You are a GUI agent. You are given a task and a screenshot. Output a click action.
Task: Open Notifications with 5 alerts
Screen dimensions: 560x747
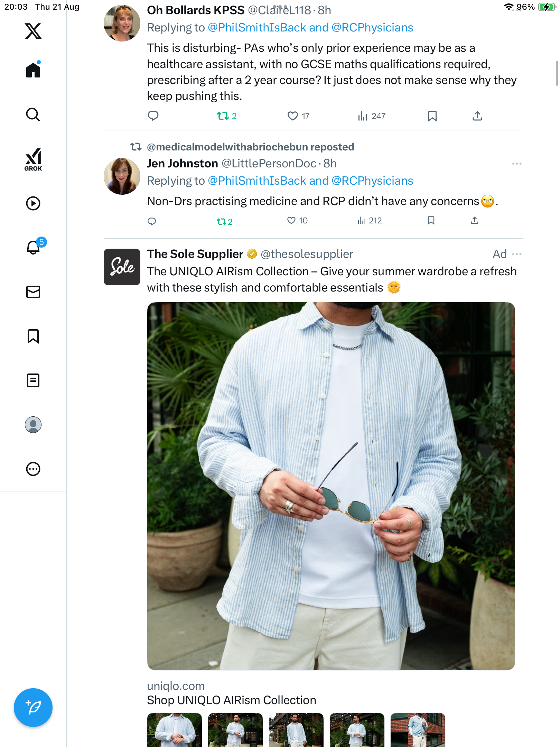34,247
